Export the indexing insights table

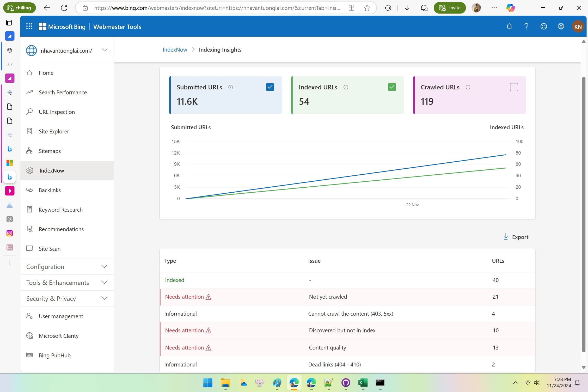516,237
